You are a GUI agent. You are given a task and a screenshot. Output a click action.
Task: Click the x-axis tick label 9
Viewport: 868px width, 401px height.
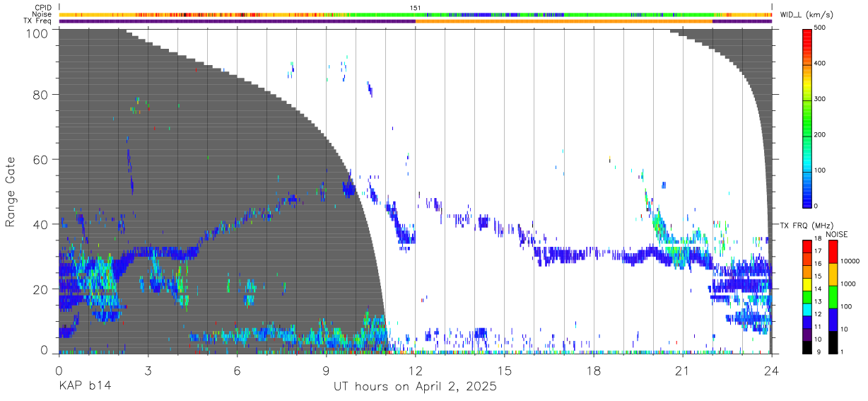[x=326, y=370]
